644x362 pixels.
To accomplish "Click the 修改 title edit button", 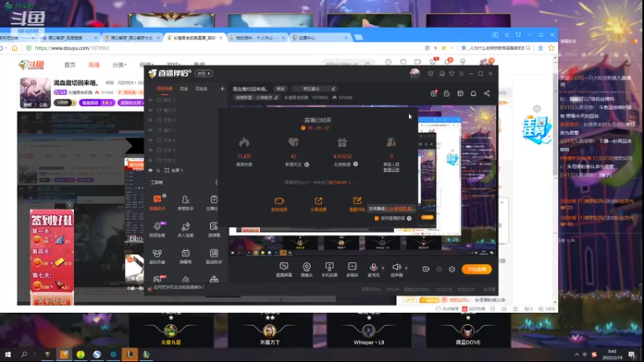I will coord(280,88).
